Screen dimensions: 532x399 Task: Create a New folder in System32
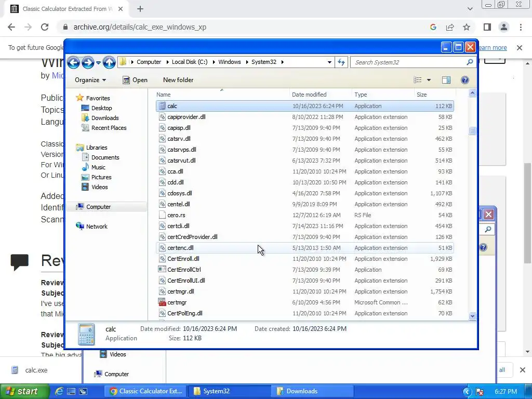(x=178, y=80)
